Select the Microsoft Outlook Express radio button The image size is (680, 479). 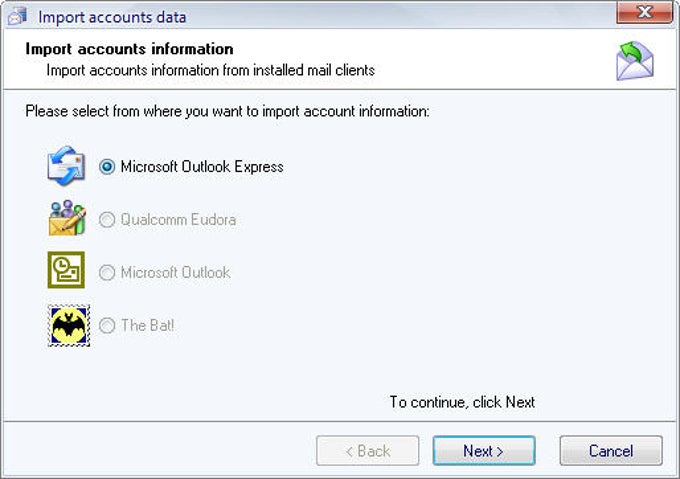(107, 167)
